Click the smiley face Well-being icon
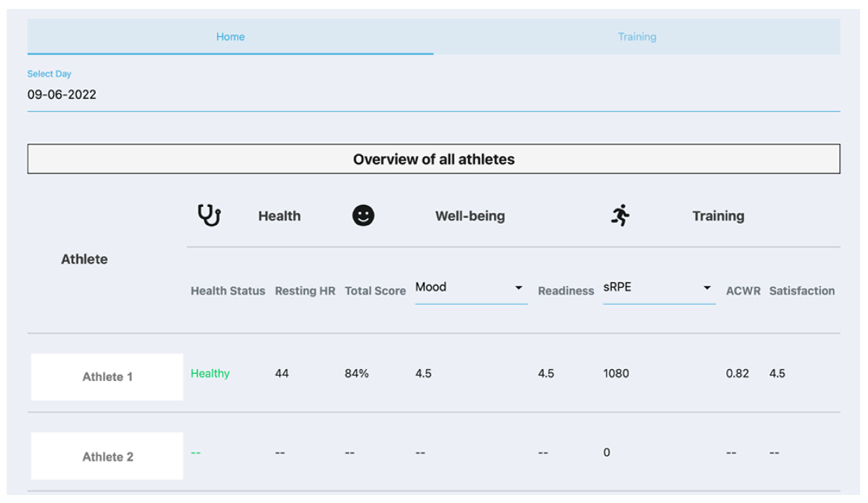 tap(363, 215)
